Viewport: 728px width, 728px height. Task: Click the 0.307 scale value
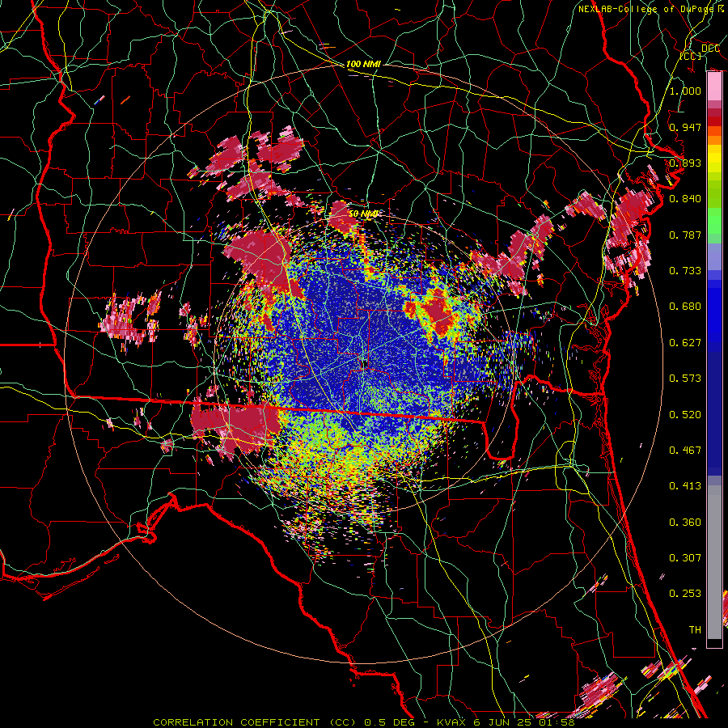point(685,557)
